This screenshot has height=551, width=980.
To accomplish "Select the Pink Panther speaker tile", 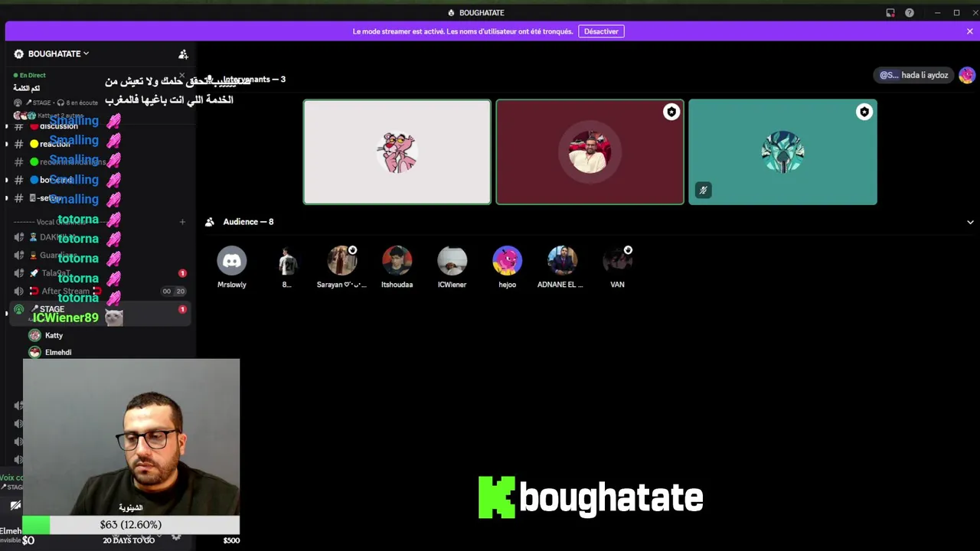I will click(x=397, y=152).
